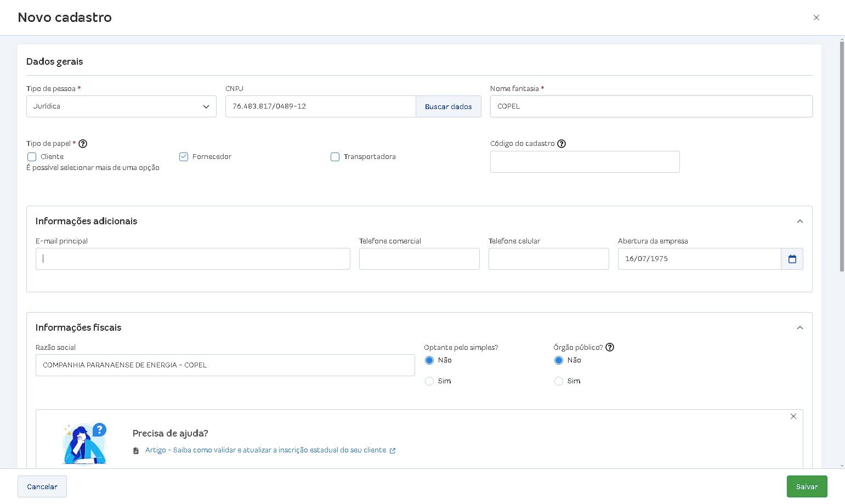Dismiss the Precisa de ajuda help box
The height and width of the screenshot is (504, 845).
pyautogui.click(x=793, y=416)
